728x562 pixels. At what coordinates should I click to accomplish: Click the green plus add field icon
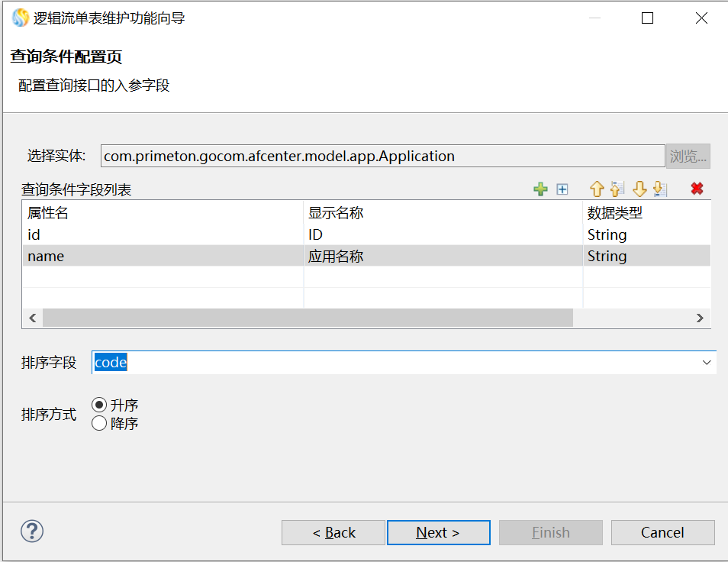[x=540, y=189]
